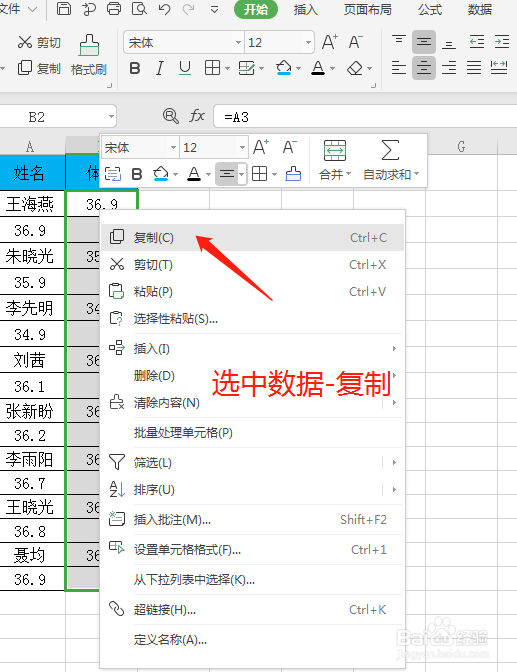Apply fill color in ribbon
This screenshot has width=517, height=672.
(283, 68)
